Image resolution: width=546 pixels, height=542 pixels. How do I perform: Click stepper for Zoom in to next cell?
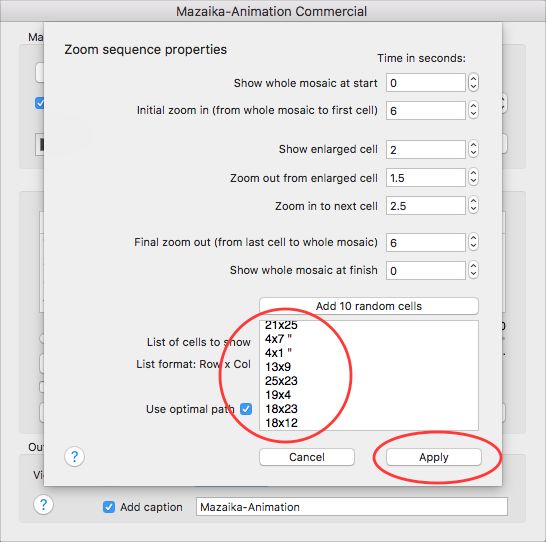pos(473,205)
